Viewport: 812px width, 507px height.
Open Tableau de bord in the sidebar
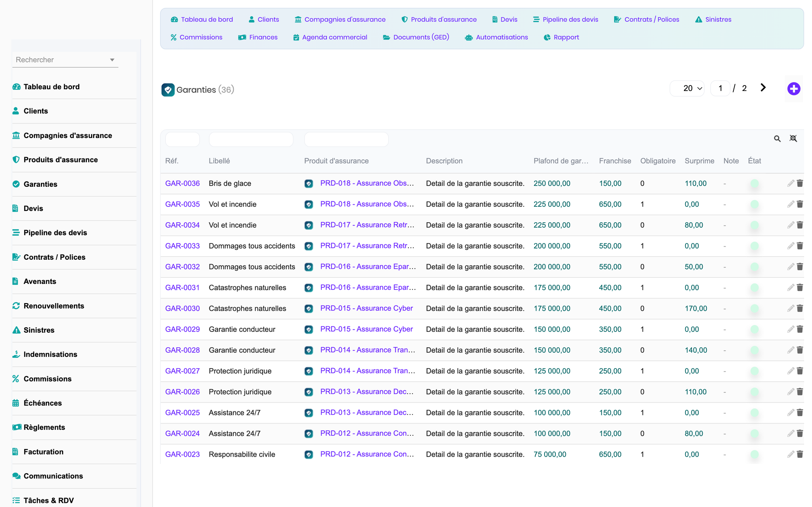click(x=51, y=87)
